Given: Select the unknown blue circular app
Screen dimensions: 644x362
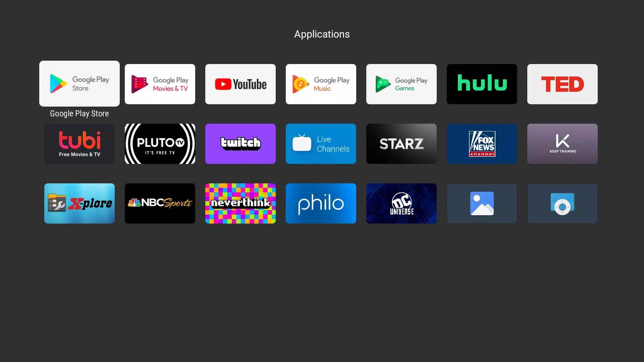Looking at the screenshot, I should click(562, 203).
